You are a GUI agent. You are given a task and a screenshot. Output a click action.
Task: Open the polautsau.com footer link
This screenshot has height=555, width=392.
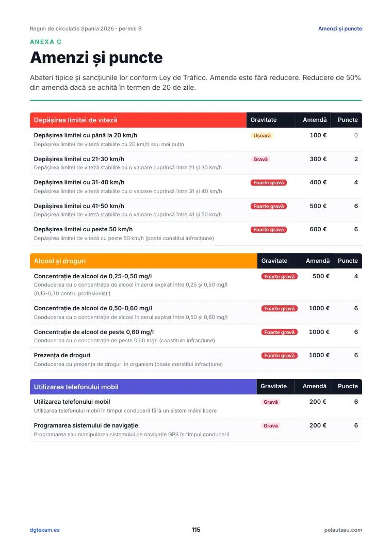(x=343, y=530)
